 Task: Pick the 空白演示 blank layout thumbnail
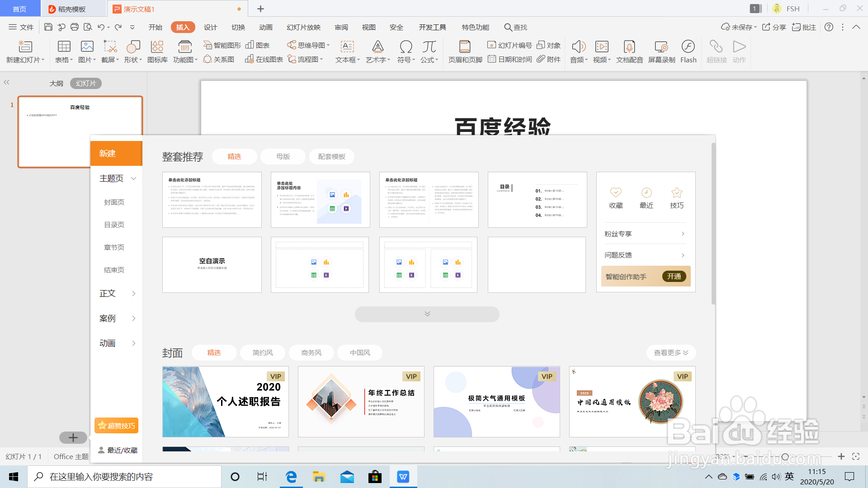coord(212,265)
